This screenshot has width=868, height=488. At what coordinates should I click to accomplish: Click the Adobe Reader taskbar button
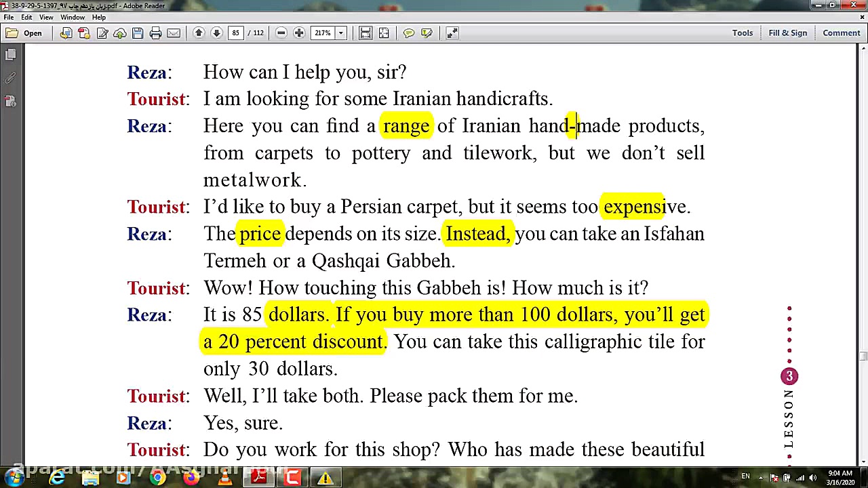(x=258, y=478)
